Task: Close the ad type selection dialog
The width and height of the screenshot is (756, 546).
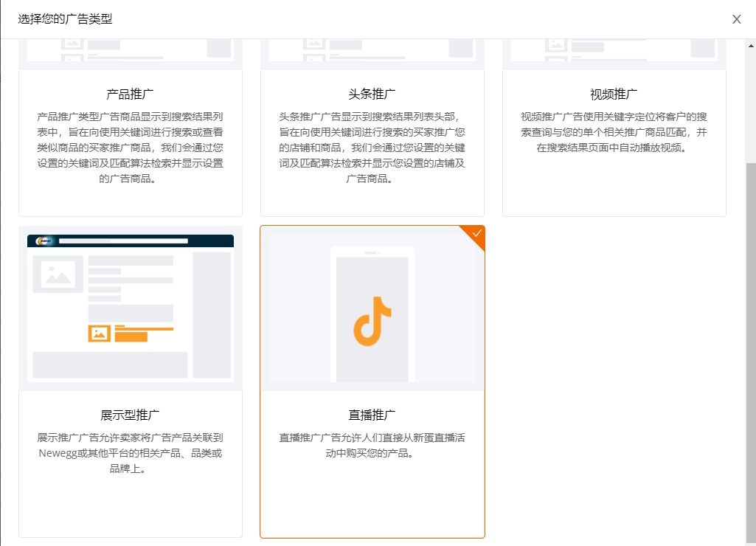Action: point(736,19)
